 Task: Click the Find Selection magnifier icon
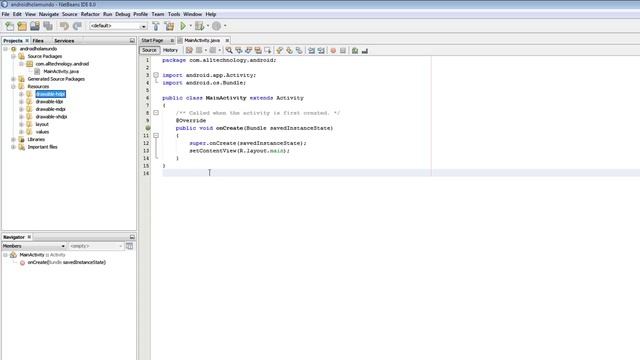pyautogui.click(x=229, y=50)
